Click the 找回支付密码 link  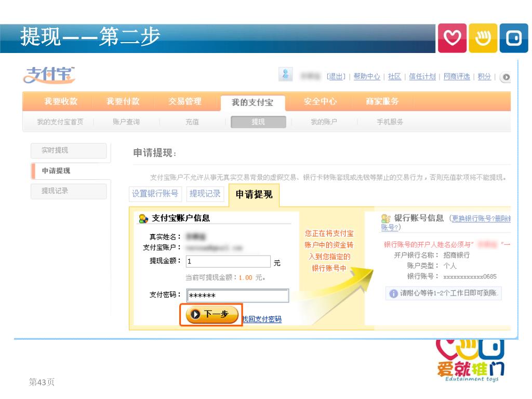coord(262,320)
